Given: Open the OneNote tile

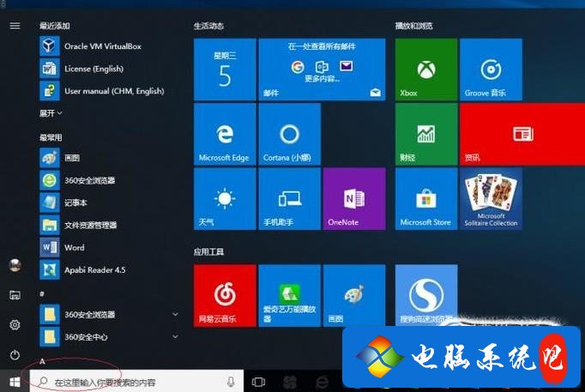Looking at the screenshot, I should [x=354, y=199].
